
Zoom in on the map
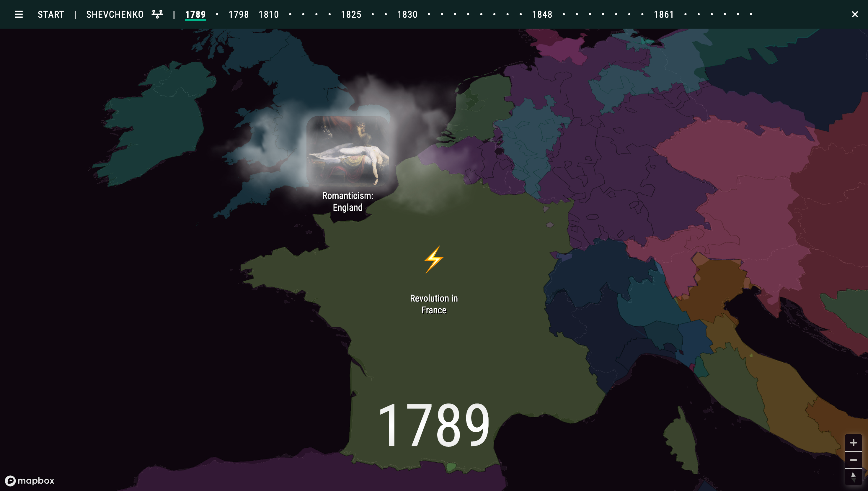(x=853, y=442)
